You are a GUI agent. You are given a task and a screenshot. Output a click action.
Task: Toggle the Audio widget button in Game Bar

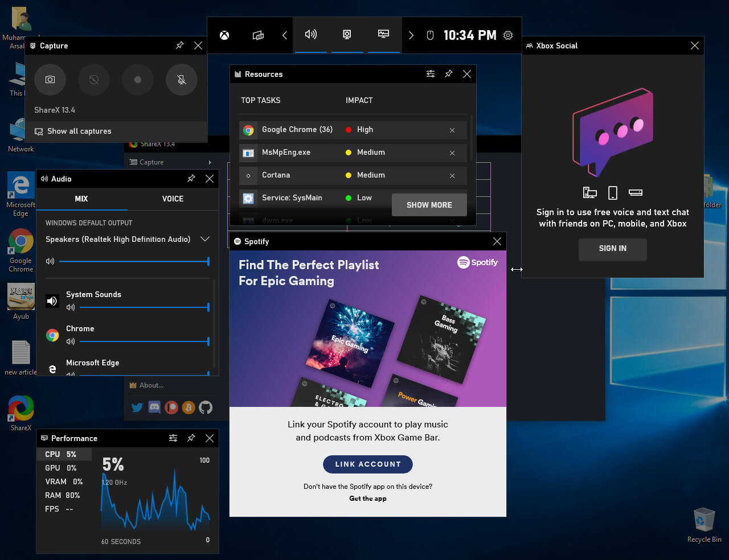(311, 35)
